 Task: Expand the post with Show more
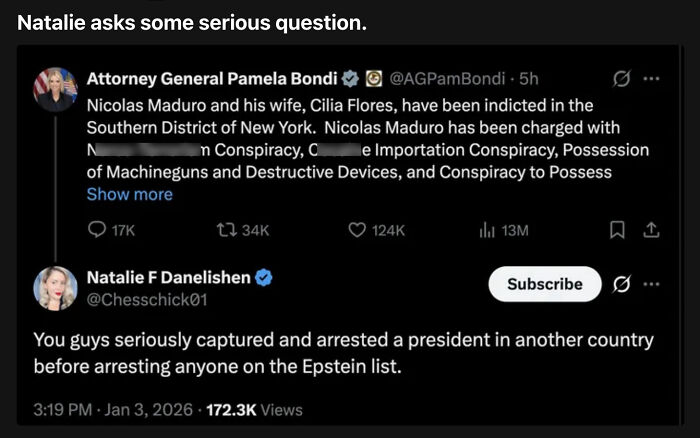click(129, 195)
